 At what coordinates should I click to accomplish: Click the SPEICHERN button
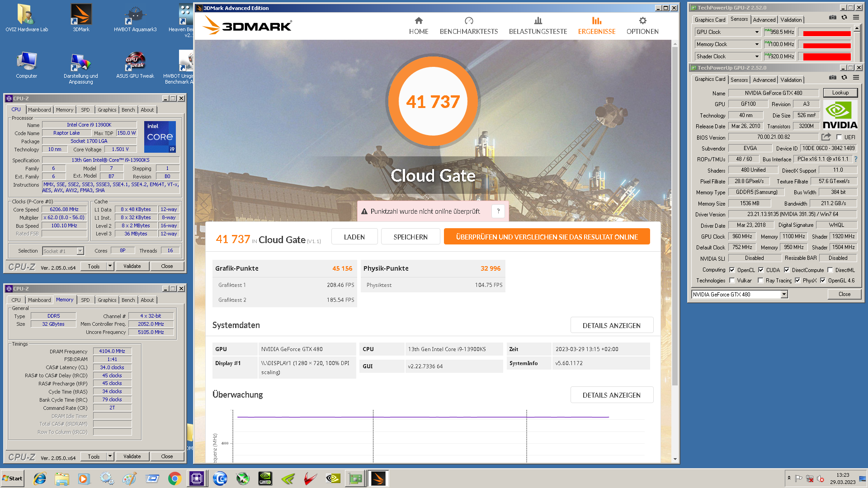point(410,237)
